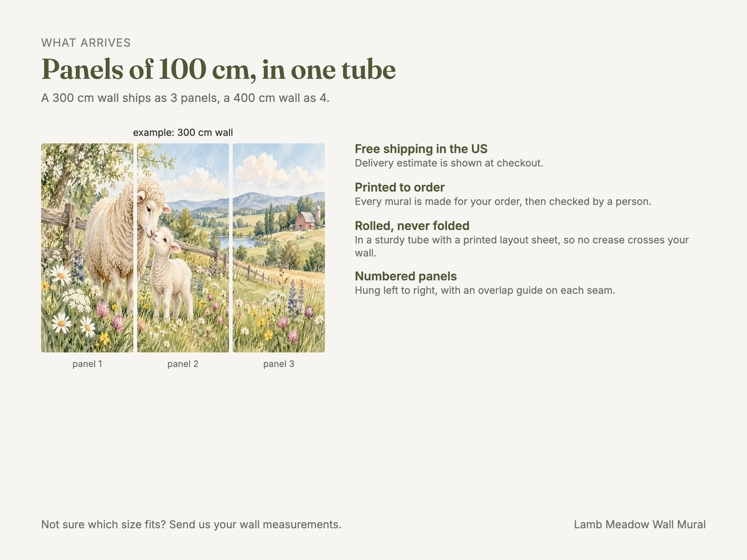Click the 'panel 1' caption label
Viewport: 747px width, 560px height.
[87, 364]
